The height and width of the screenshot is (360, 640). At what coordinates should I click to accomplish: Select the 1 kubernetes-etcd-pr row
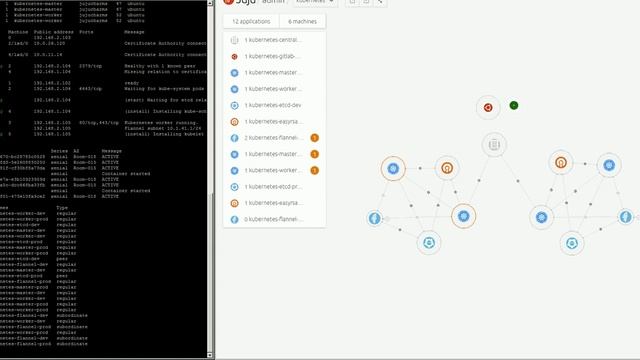(x=274, y=187)
